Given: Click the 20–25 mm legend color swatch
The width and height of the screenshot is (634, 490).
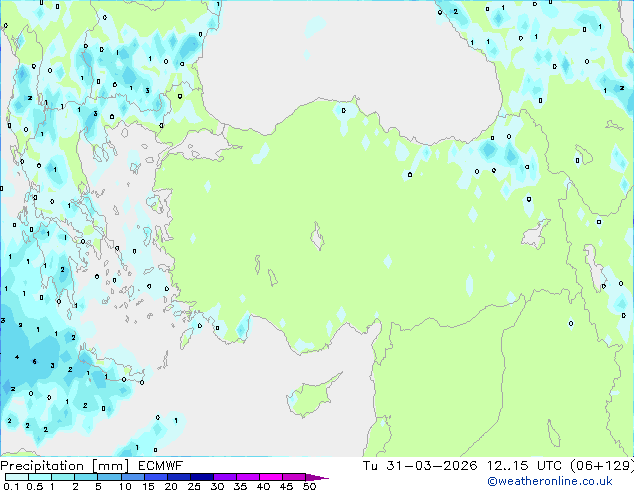Looking at the screenshot, I should click(179, 477).
